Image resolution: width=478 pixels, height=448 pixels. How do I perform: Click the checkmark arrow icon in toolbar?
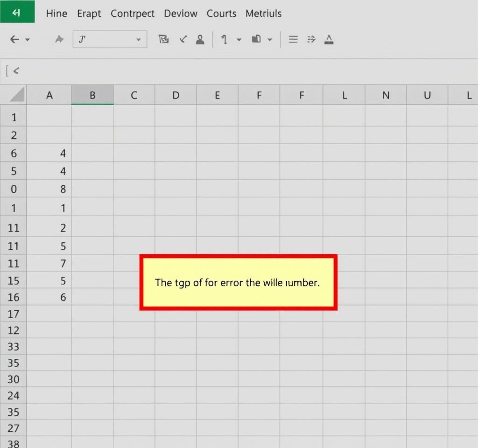[x=183, y=40]
